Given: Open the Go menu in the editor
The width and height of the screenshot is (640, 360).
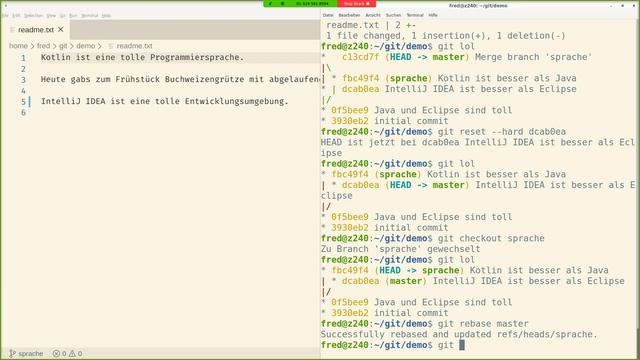Looking at the screenshot, I should (62, 16).
